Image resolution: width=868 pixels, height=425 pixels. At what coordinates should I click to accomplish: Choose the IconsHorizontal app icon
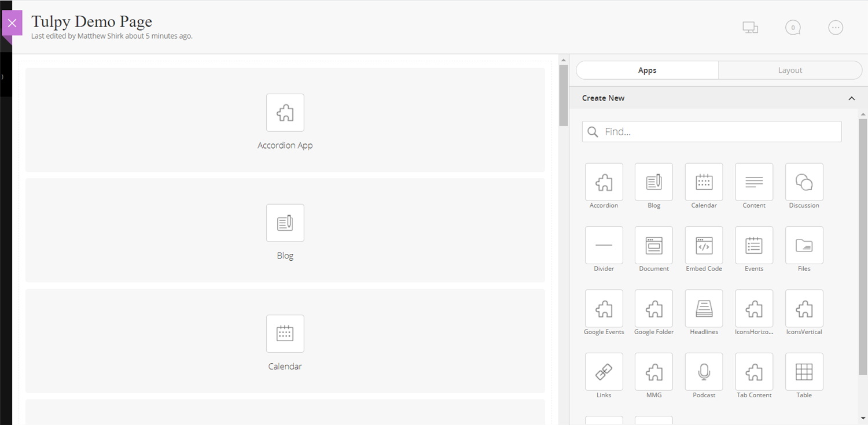pyautogui.click(x=754, y=309)
